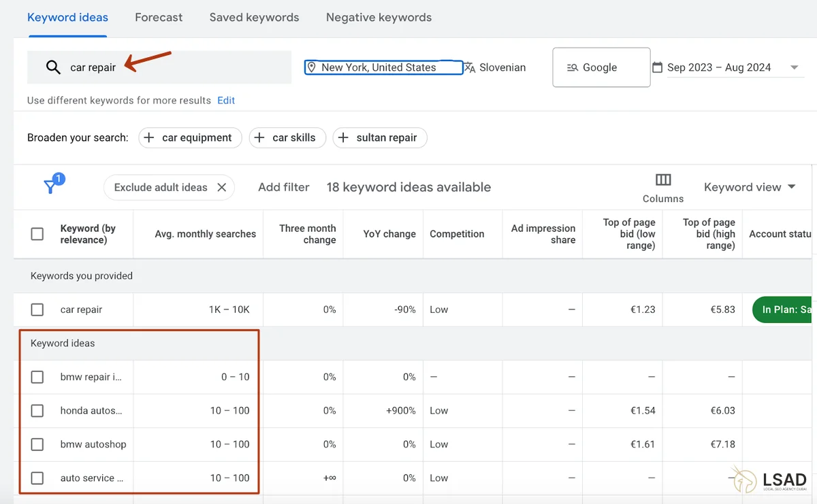Screen dimensions: 817x504
Task: Open the Keyword view dropdown
Action: 750,187
